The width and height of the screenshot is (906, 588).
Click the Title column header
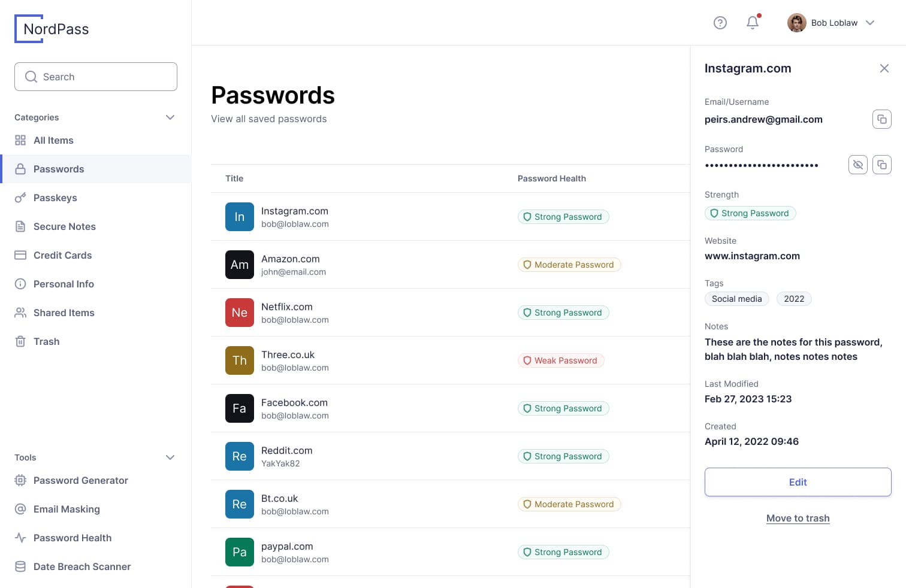(234, 178)
